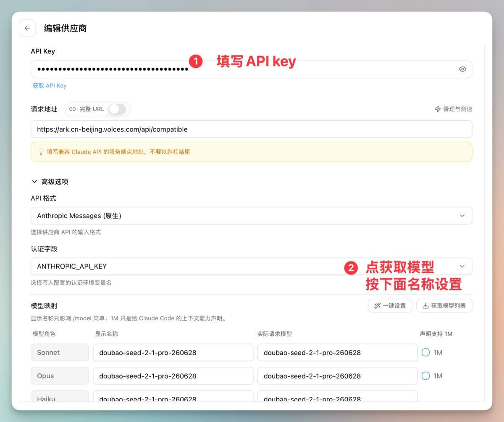Image resolution: width=504 pixels, height=422 pixels.
Task: Click the 编辑供应商 page title
Action: pyautogui.click(x=65, y=28)
